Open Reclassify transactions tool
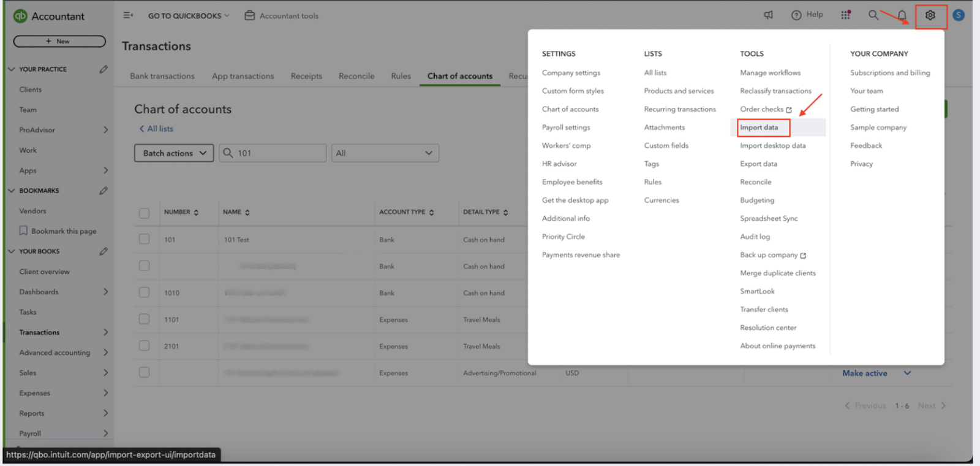980x466 pixels. (775, 91)
